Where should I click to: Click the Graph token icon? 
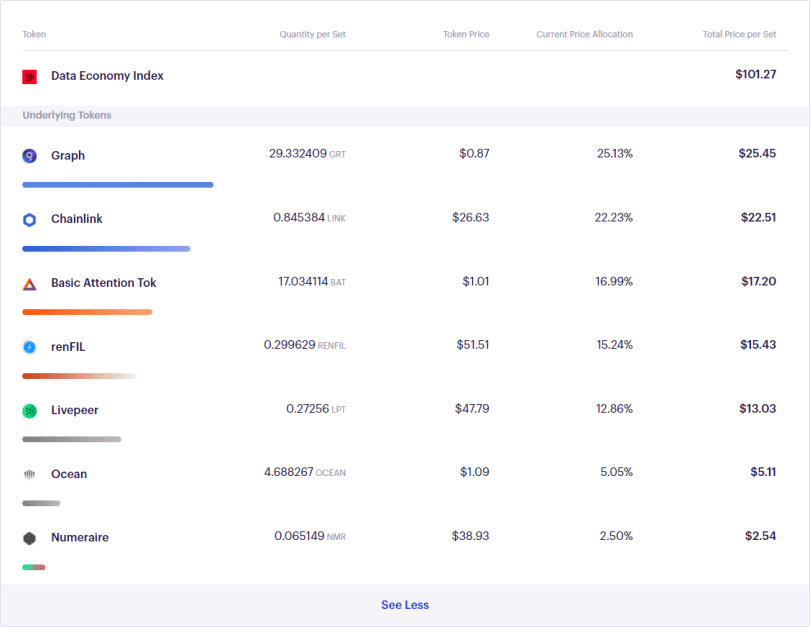(29, 155)
